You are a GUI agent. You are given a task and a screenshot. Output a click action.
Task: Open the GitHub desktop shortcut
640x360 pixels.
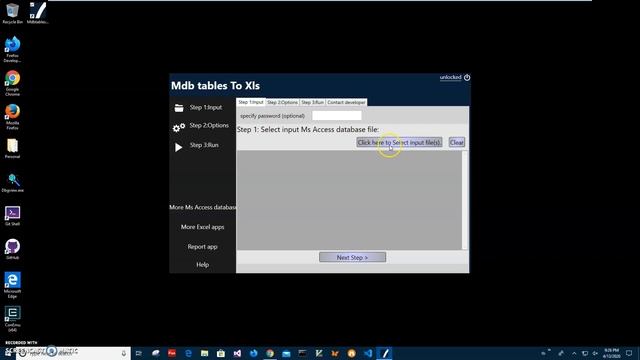pyautogui.click(x=12, y=249)
